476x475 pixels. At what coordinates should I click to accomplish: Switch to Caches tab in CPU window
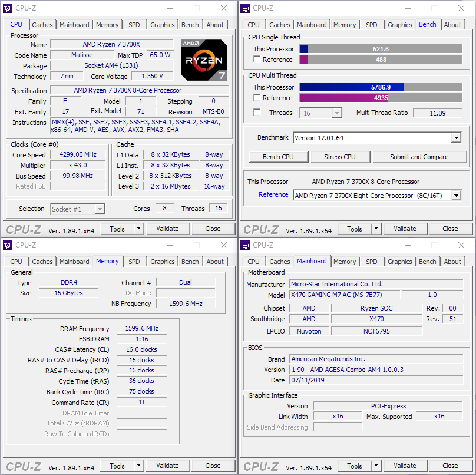42,25
